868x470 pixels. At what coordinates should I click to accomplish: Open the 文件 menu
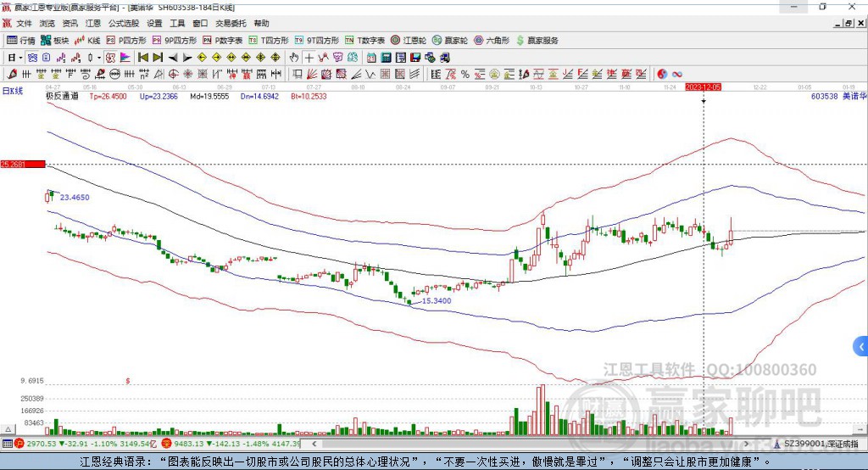click(24, 23)
